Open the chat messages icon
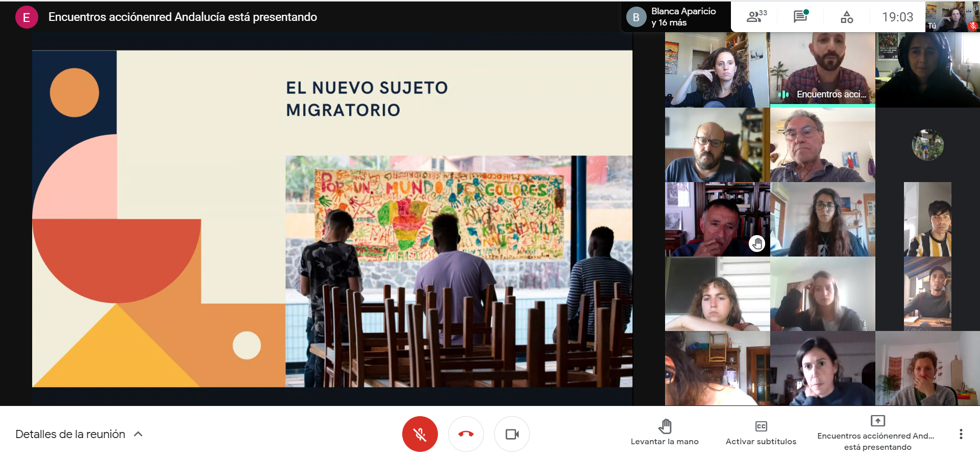 tap(800, 17)
